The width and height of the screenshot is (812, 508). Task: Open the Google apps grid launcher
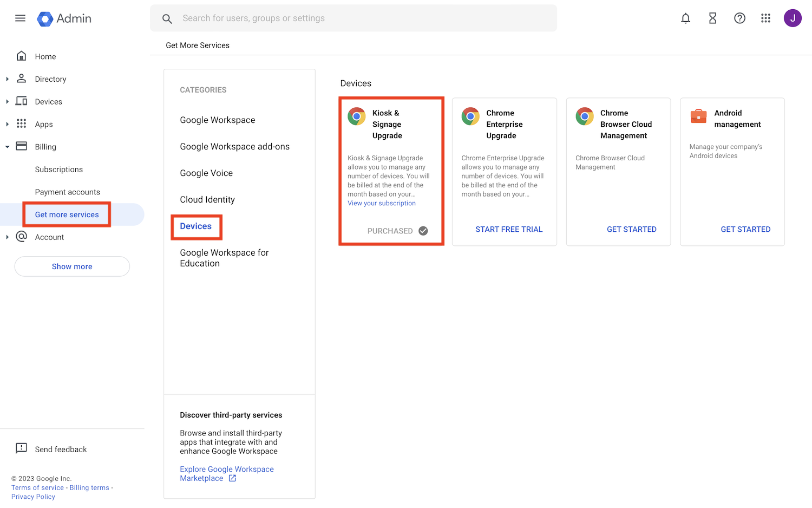tap(765, 18)
